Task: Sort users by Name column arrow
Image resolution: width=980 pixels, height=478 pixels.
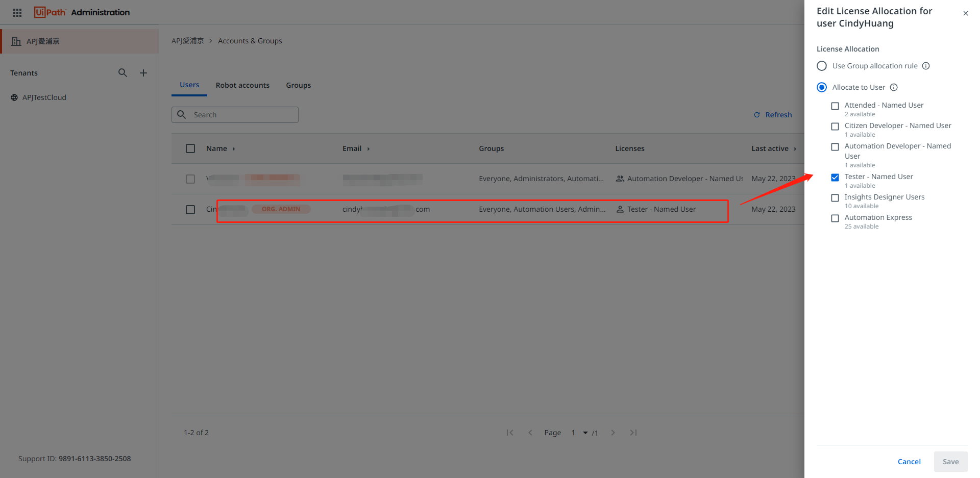Action: click(234, 149)
